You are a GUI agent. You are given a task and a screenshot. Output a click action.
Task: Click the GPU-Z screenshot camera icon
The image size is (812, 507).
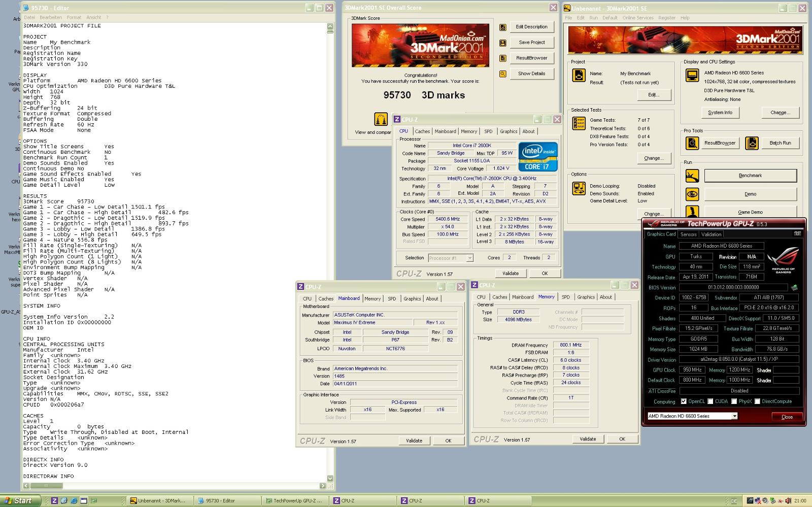797,234
